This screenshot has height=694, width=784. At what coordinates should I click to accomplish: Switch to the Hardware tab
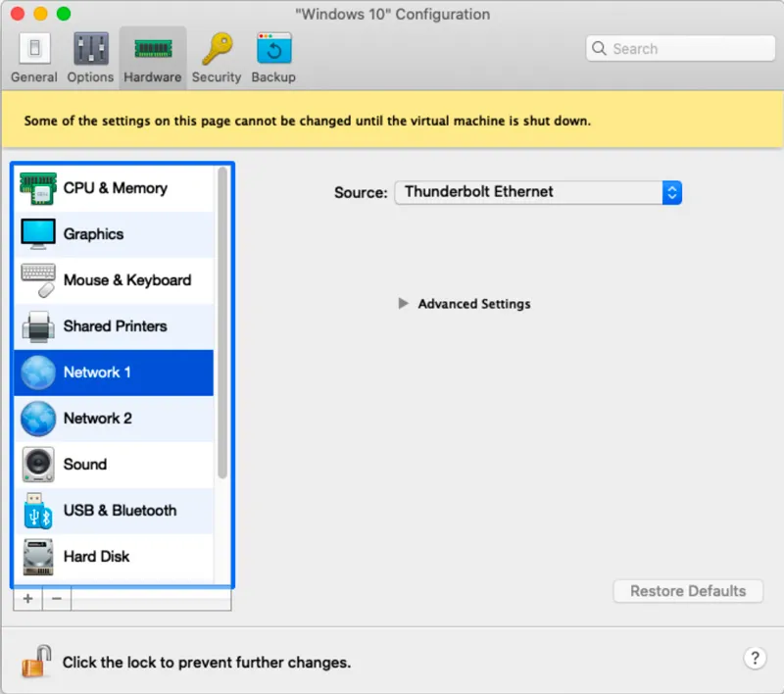[153, 58]
